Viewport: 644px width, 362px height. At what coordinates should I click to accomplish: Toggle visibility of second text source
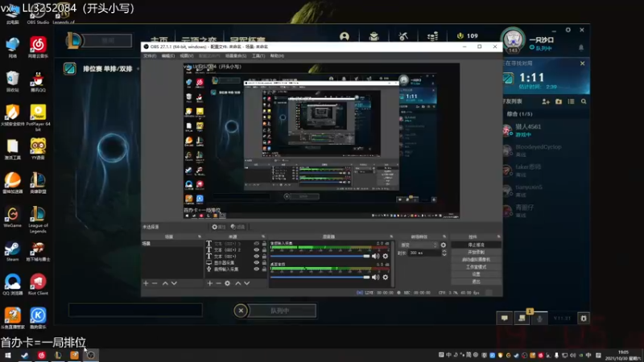pos(256,249)
